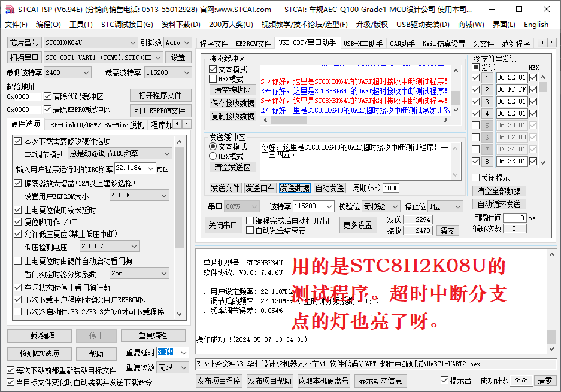Click the 间隔时间 input field
The image size is (561, 392).
click(515, 218)
